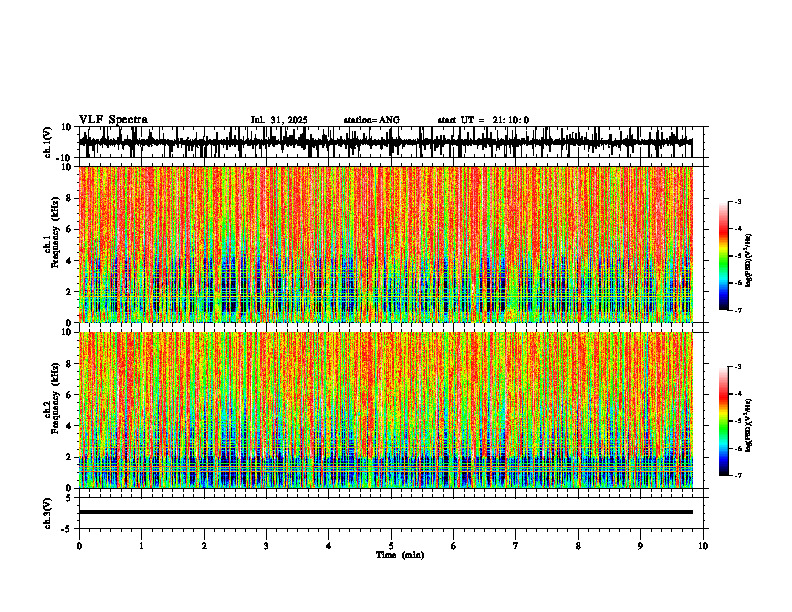Click the 'VLF Spectra' title text
The height and width of the screenshot is (612, 792).
click(x=113, y=120)
